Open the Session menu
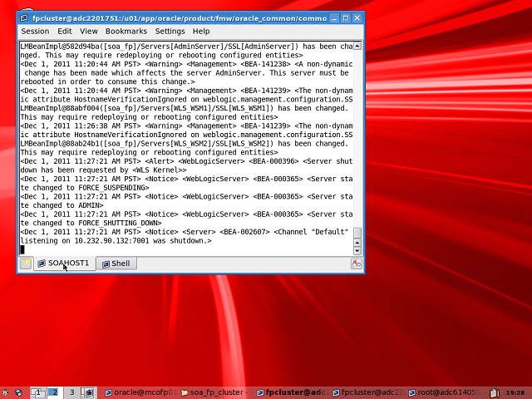This screenshot has height=399, width=532. click(35, 31)
